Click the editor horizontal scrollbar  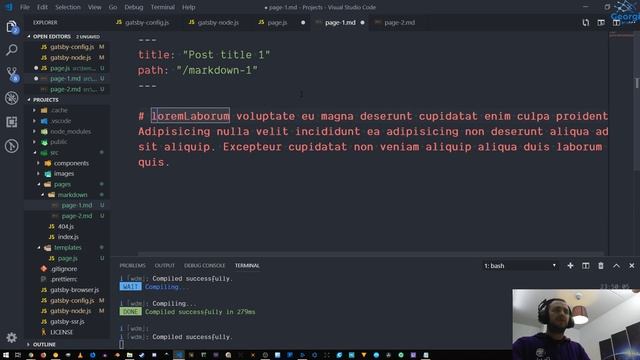point(371,254)
